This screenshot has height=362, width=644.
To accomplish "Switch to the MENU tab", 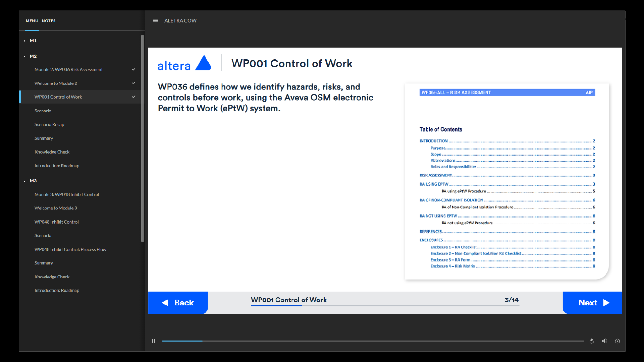I will tap(32, 21).
